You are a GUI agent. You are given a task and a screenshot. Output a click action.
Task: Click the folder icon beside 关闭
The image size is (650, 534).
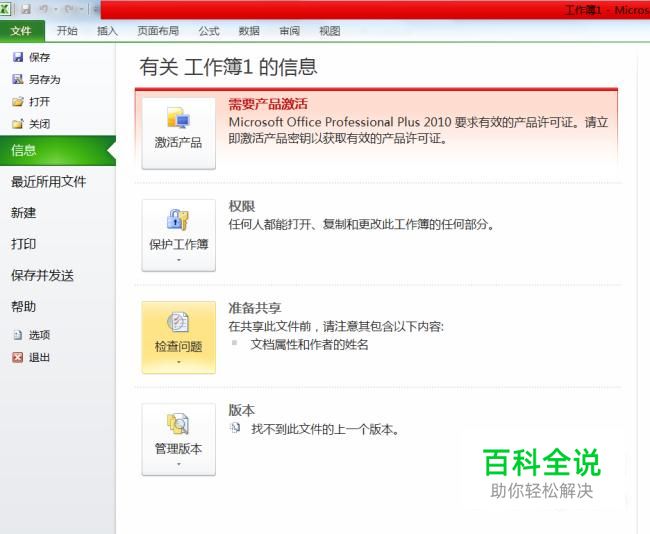coord(18,124)
